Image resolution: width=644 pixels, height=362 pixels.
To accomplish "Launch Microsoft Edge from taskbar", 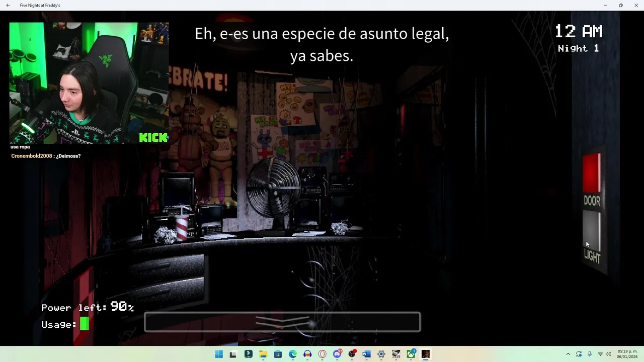I will [293, 354].
